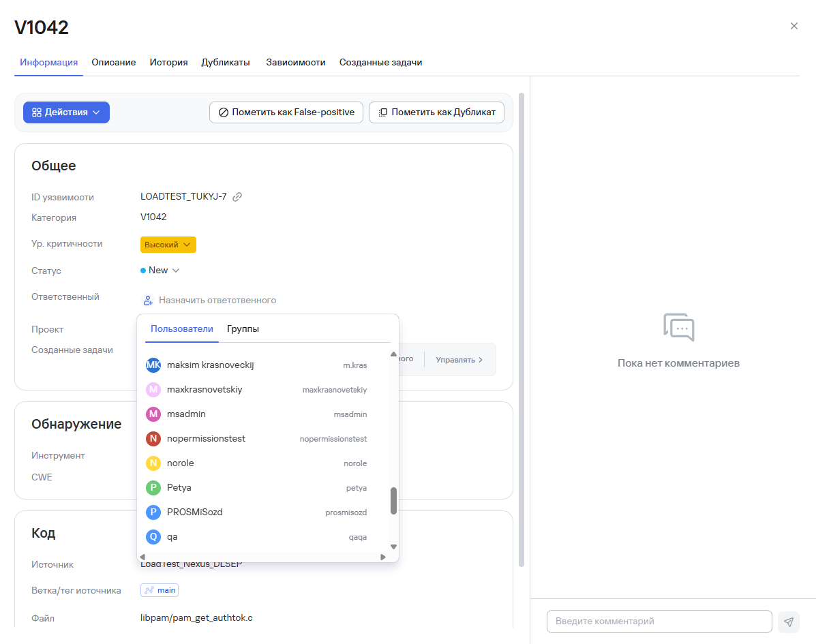Switch to the Дубликаты tab
This screenshot has height=644, width=816.
pyautogui.click(x=226, y=63)
